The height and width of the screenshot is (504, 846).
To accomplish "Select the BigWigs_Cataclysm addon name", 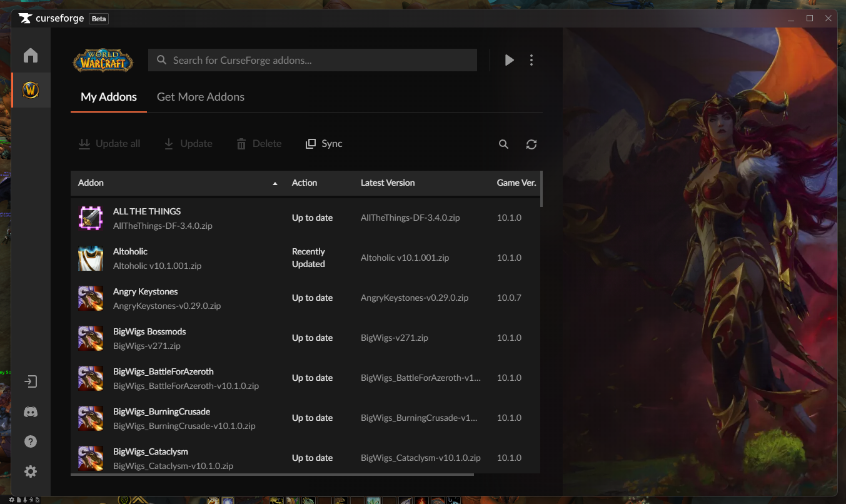I will 151,451.
